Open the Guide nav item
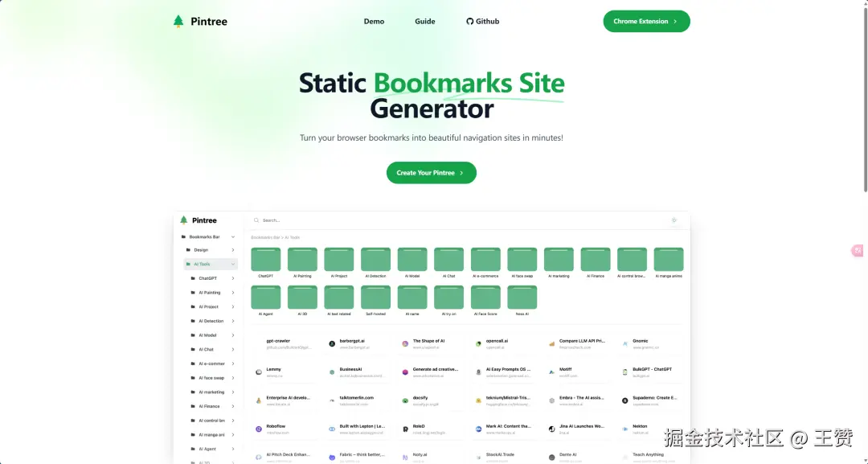Viewport: 868px width, 464px height. tap(424, 22)
